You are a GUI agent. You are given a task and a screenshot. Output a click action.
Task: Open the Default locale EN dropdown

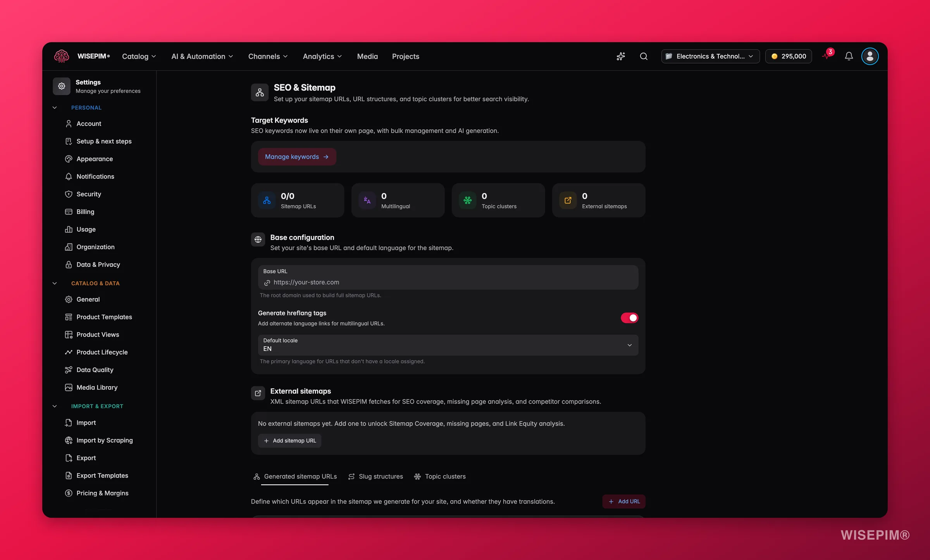(x=448, y=345)
